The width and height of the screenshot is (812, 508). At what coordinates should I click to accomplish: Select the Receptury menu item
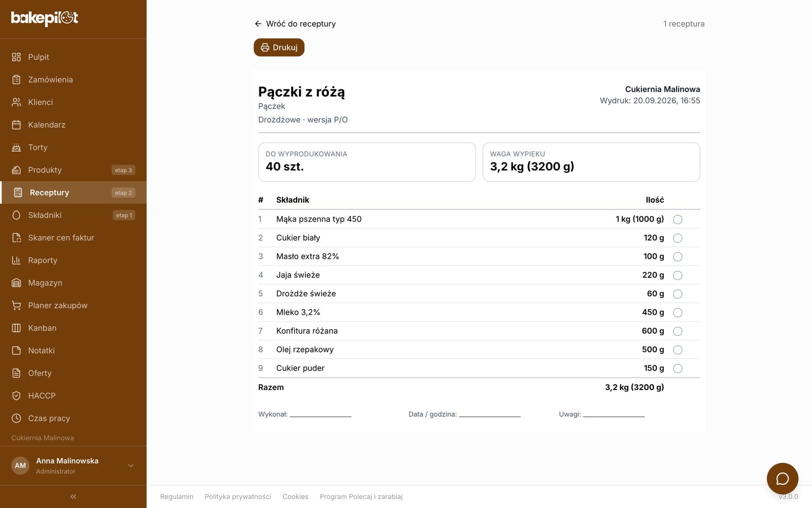click(x=73, y=192)
